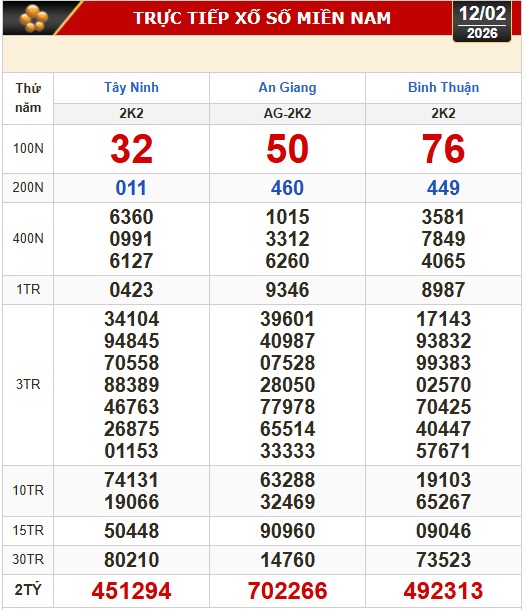Select 3TR number 33333
This screenshot has height=610, width=525.
(x=287, y=451)
